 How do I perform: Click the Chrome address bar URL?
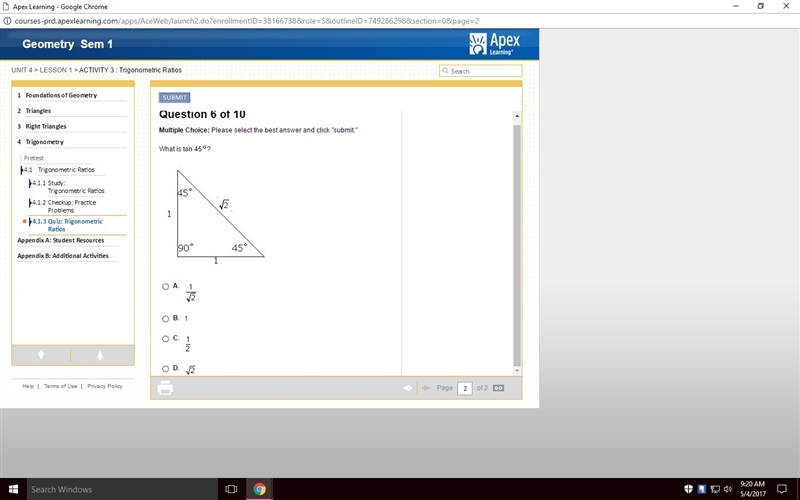246,21
